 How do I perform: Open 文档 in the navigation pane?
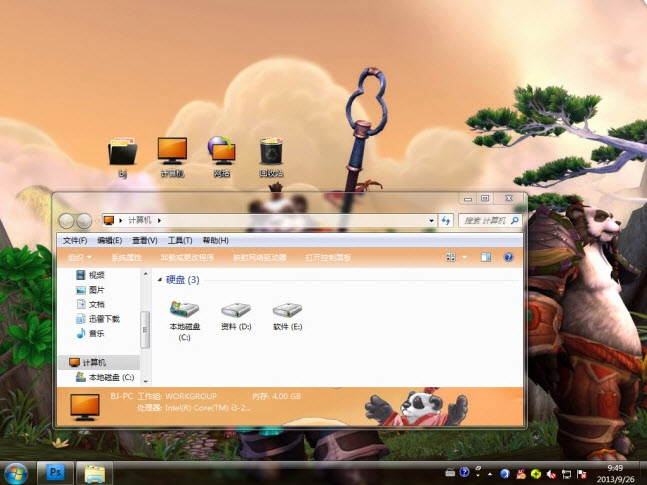(91, 304)
